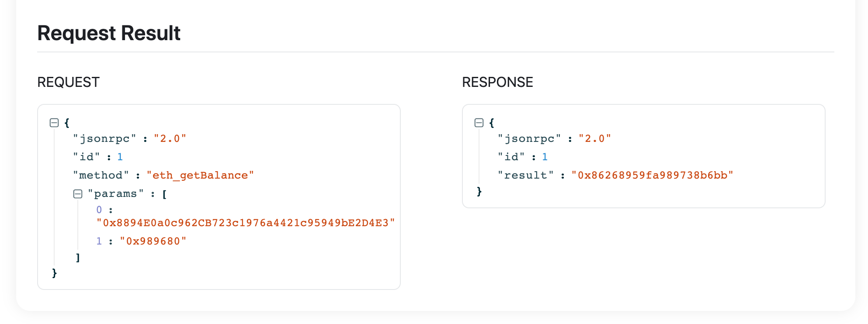868x324 pixels.
Task: Click the "jsonrpc" key in the response
Action: (529, 139)
